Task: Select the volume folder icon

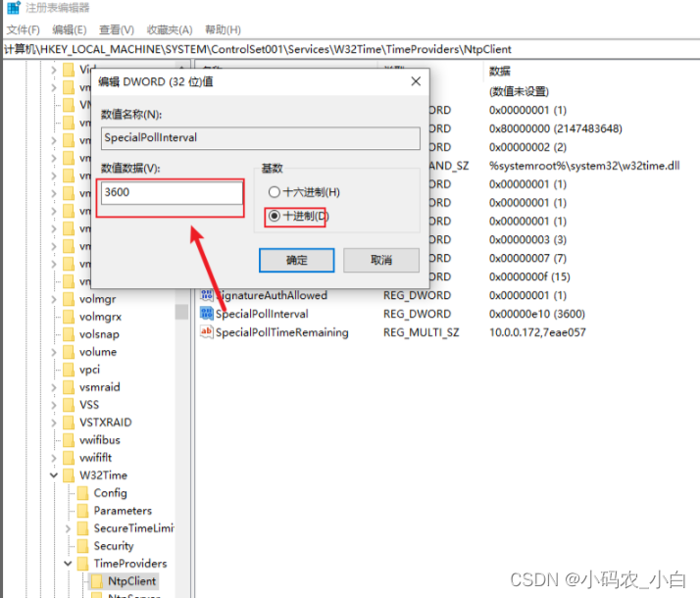Action: click(x=69, y=352)
